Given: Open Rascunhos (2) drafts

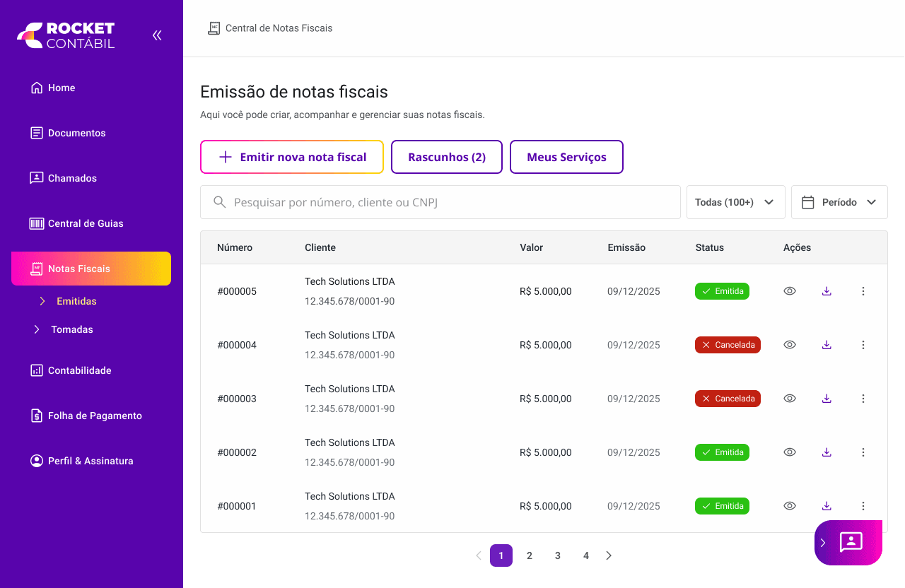Looking at the screenshot, I should pos(447,157).
